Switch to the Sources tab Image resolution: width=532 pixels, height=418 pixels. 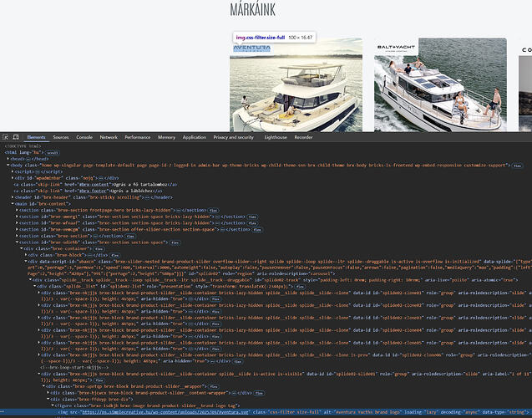60,136
